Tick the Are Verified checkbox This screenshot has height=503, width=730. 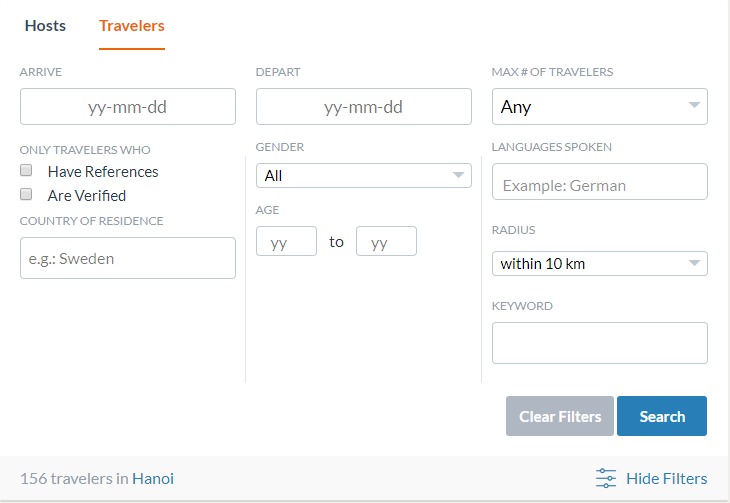pyautogui.click(x=26, y=194)
